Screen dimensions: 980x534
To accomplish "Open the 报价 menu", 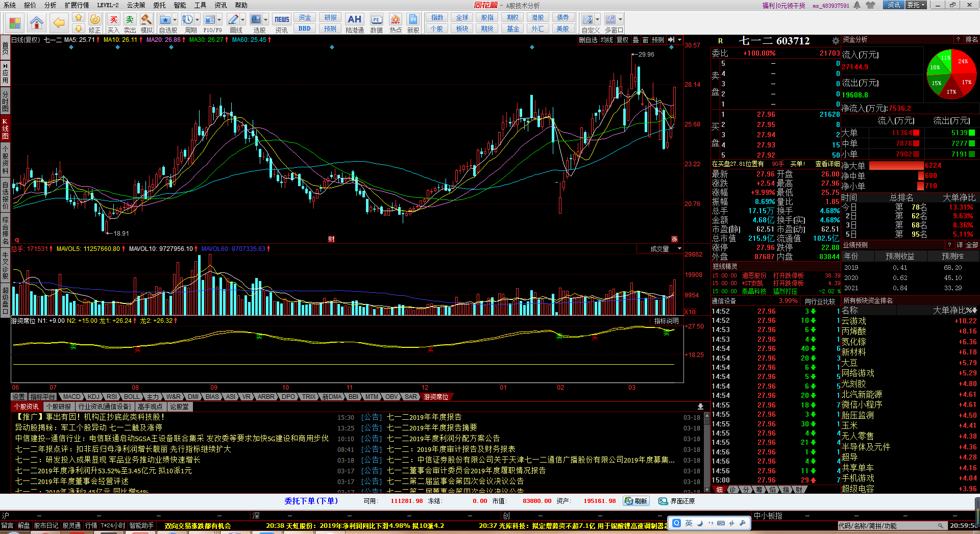I will click(x=30, y=5).
